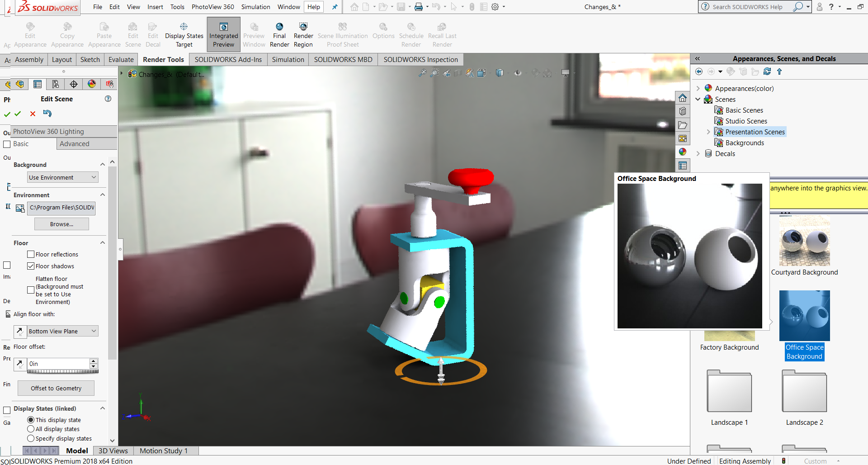Click the Browse button under Environment

(61, 223)
